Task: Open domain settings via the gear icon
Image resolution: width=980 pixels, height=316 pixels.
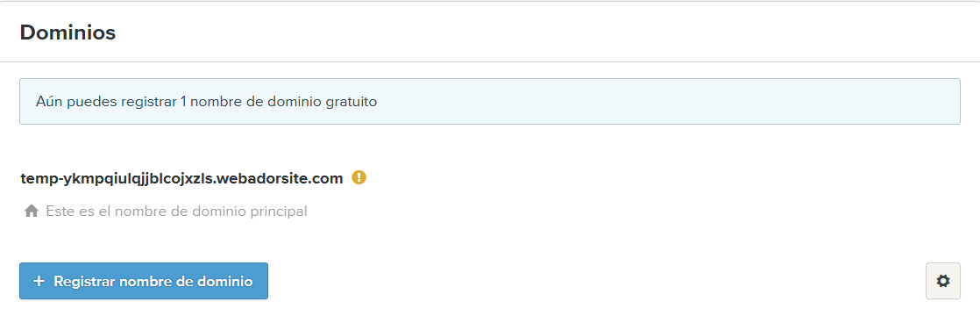Action: [x=942, y=281]
